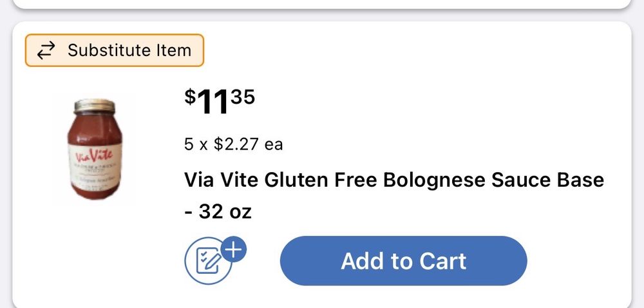Click the gold lid of the jar photo
This screenshot has width=644, height=308.
pyautogui.click(x=94, y=106)
